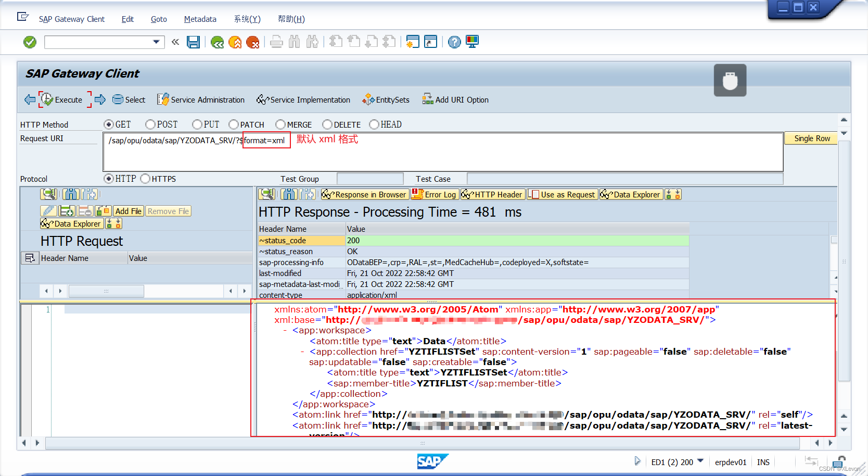Open the 系统(Y) menu

click(247, 19)
